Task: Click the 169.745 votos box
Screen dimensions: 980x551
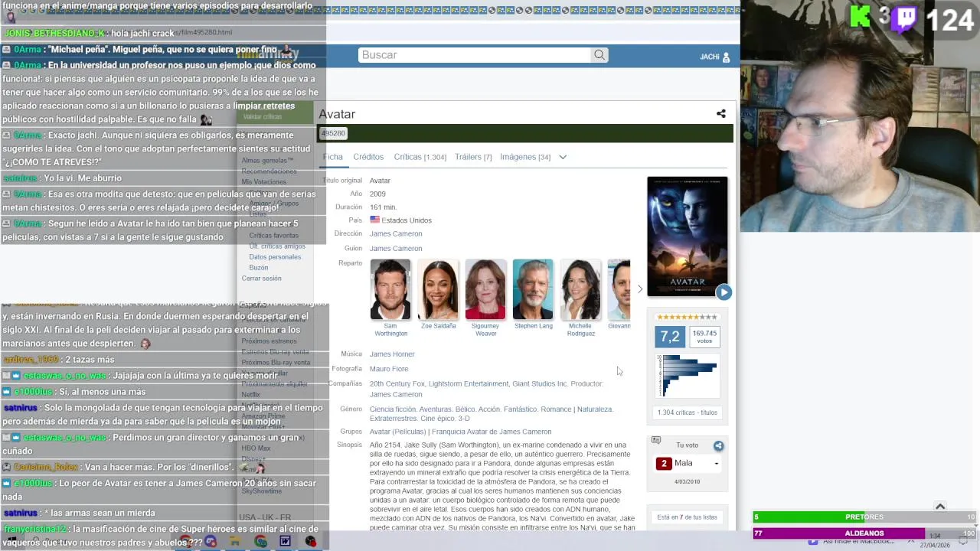Action: (704, 337)
